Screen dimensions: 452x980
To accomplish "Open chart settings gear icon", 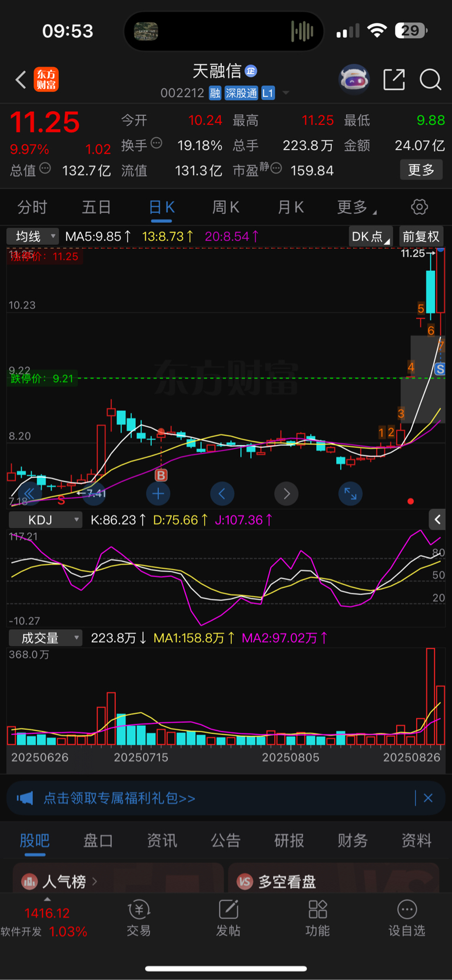I will click(419, 207).
